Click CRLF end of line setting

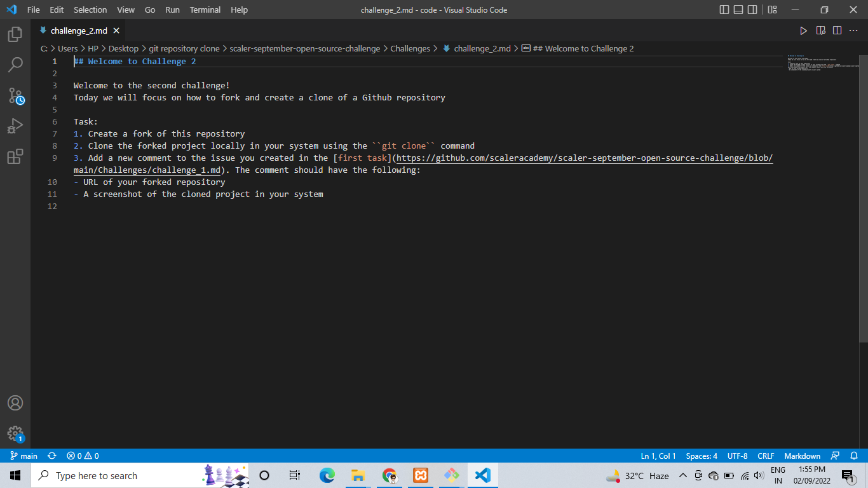(x=766, y=456)
